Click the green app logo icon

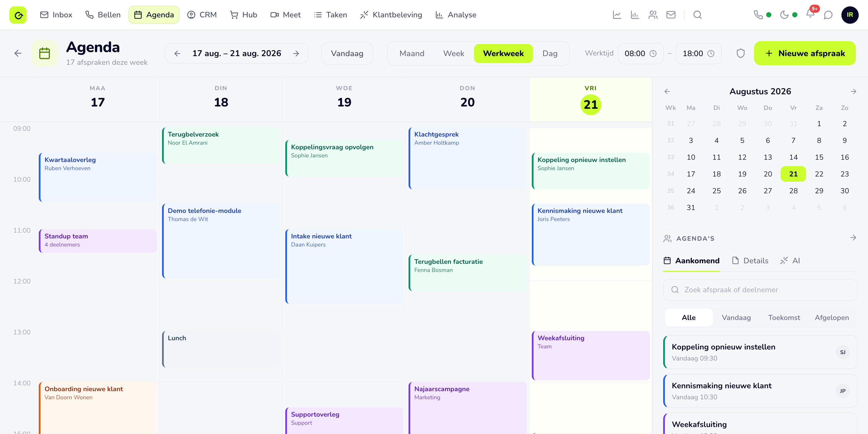[x=18, y=15]
